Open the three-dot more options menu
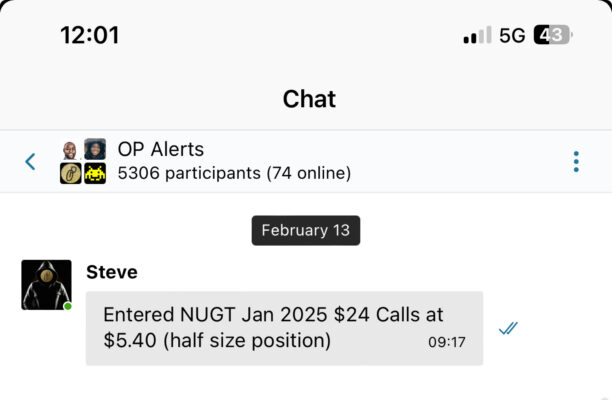 click(x=576, y=161)
